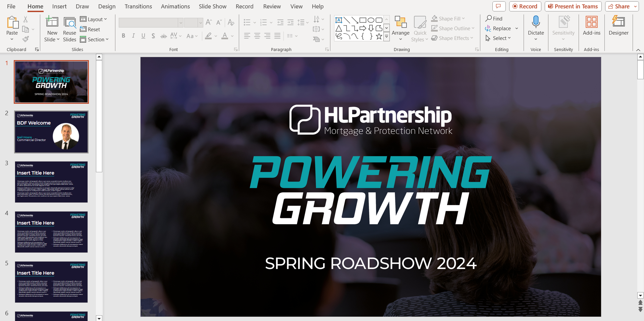This screenshot has height=321, width=644.
Task: Insert a text box shape from gallery
Action: click(x=339, y=20)
